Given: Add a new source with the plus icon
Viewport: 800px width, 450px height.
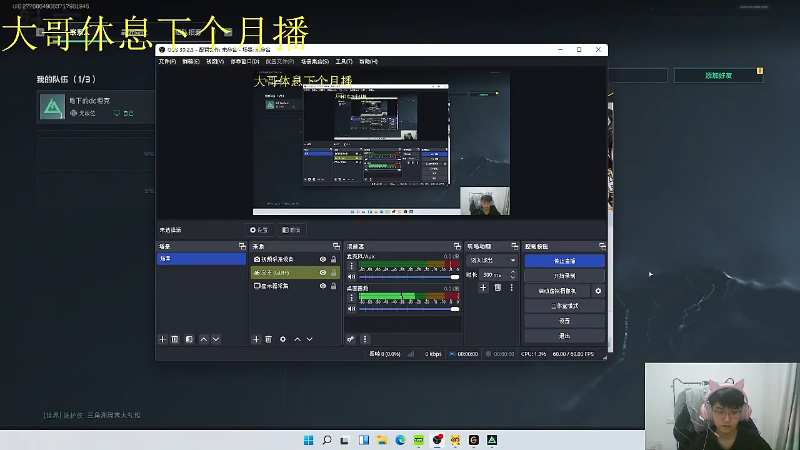Looking at the screenshot, I should point(256,339).
